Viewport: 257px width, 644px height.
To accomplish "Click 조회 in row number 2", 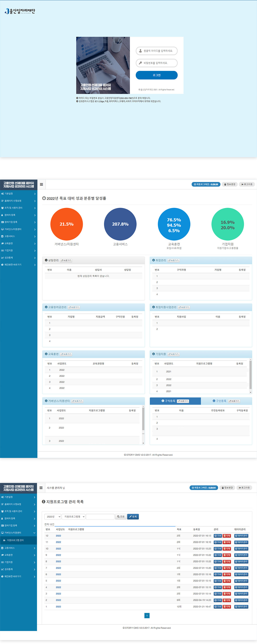I will click(x=218, y=600).
